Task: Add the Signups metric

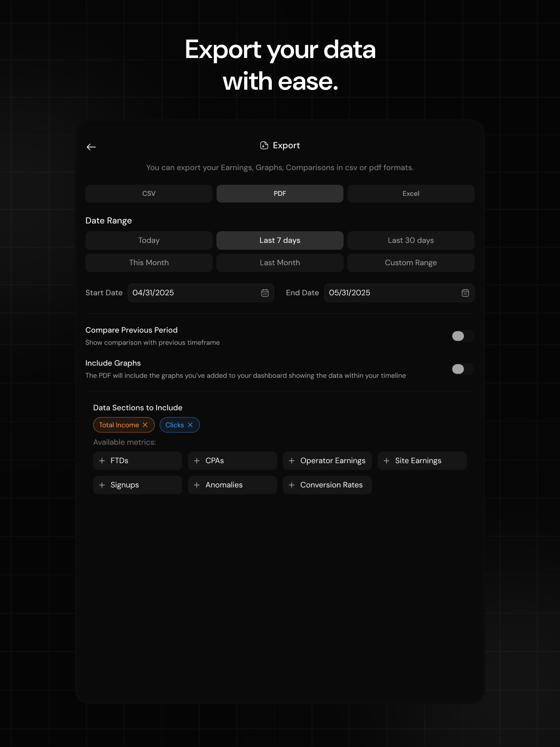Action: click(x=138, y=485)
